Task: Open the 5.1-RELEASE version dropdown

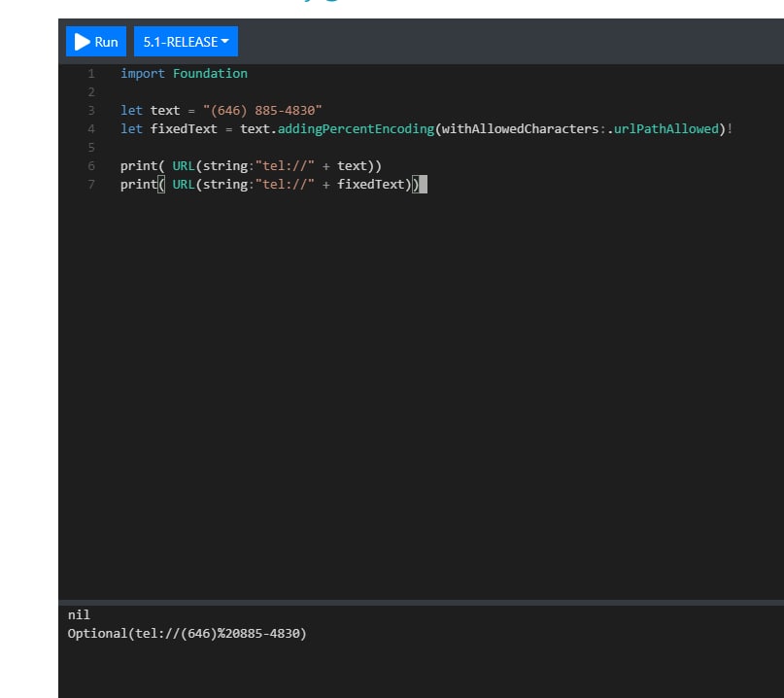Action: (x=186, y=42)
